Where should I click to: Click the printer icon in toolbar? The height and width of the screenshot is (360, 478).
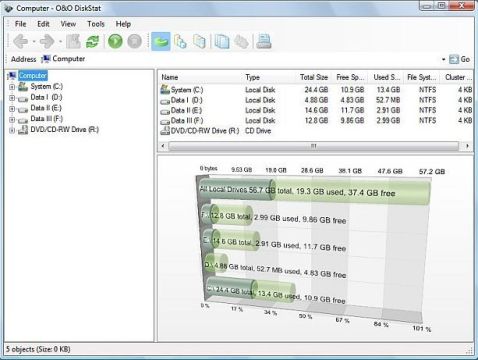pos(264,42)
